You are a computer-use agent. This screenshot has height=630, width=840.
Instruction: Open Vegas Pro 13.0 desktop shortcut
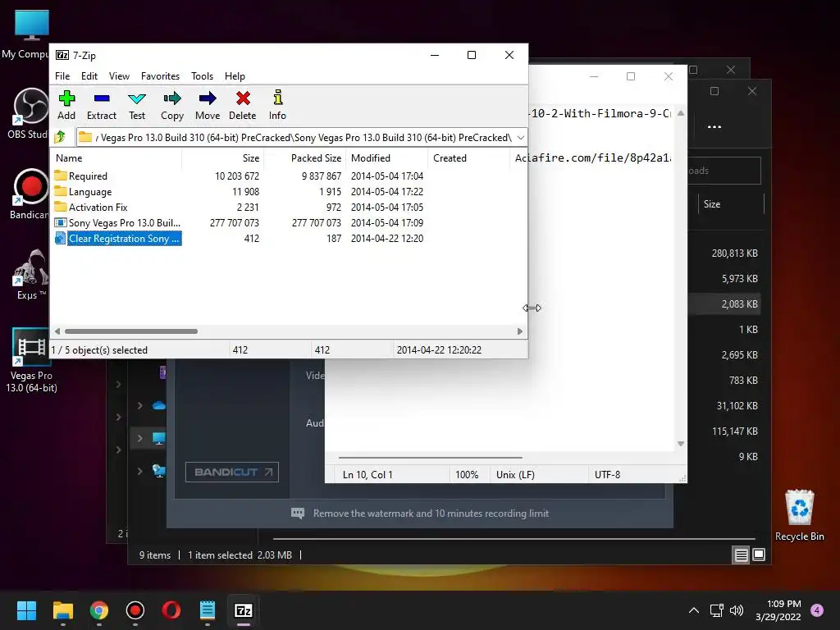coord(31,361)
